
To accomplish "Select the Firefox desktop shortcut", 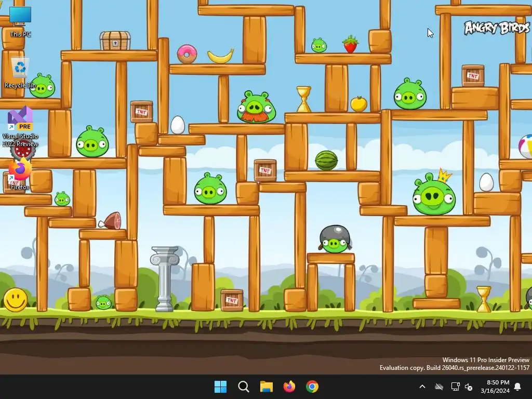I will point(20,174).
